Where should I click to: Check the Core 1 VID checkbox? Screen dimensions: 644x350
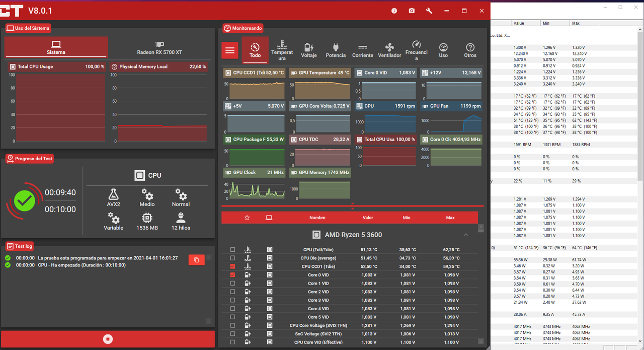coord(232,283)
